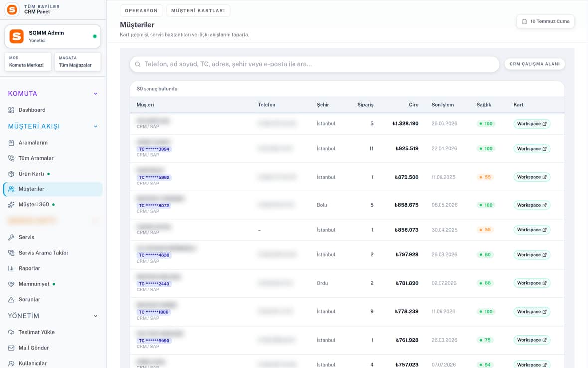Open Memnuniyet heart icon

pos(11,284)
